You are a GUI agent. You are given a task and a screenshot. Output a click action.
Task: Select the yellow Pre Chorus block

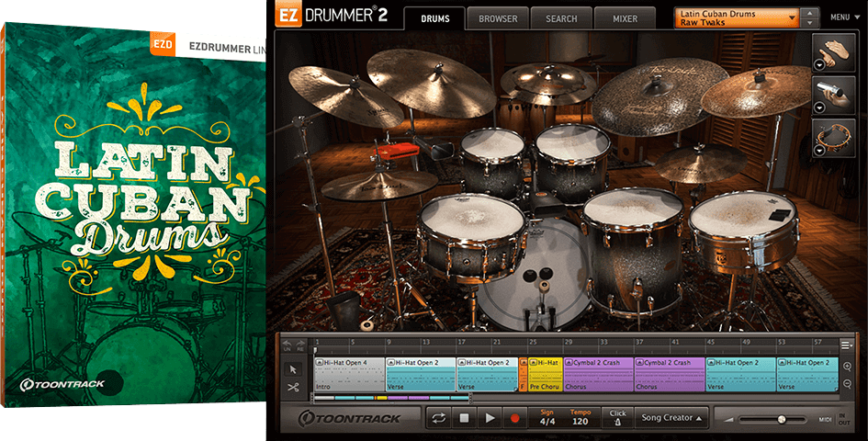[546, 375]
